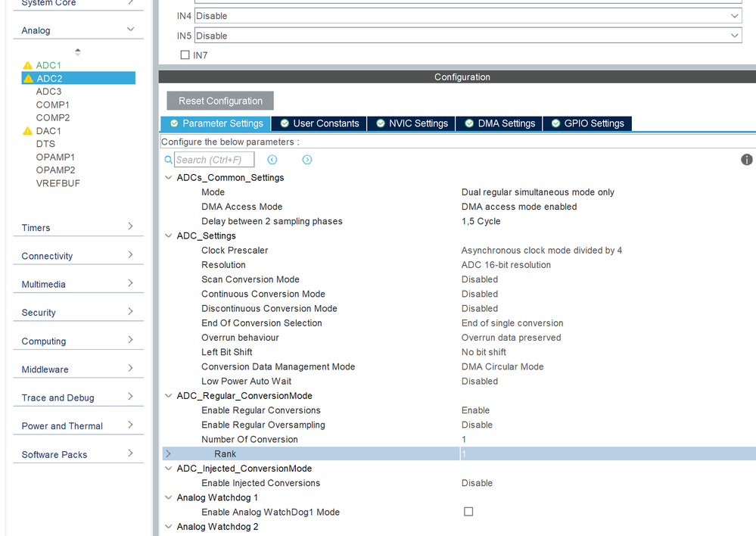This screenshot has height=536, width=756.
Task: Click the DAC1 warning icon
Action: coord(27,131)
